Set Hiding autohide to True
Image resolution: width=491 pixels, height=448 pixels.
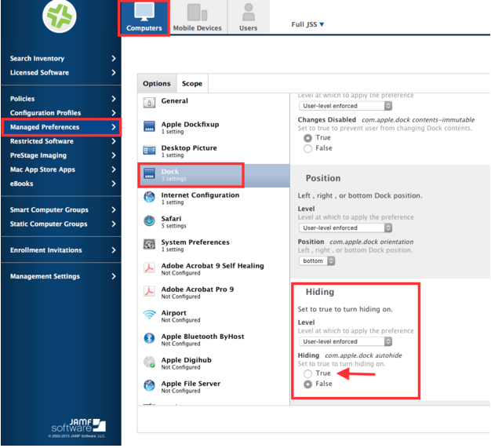click(307, 374)
